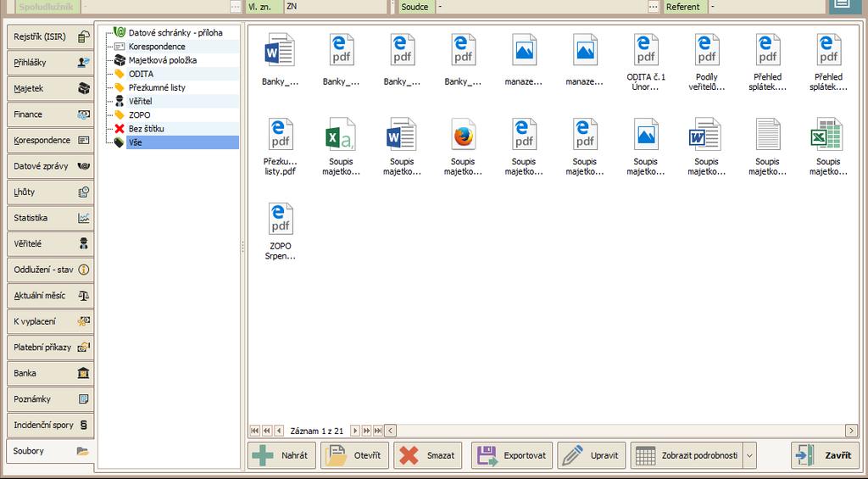This screenshot has width=868, height=479.
Task: Switch to the Přihlášky section
Action: (50, 63)
